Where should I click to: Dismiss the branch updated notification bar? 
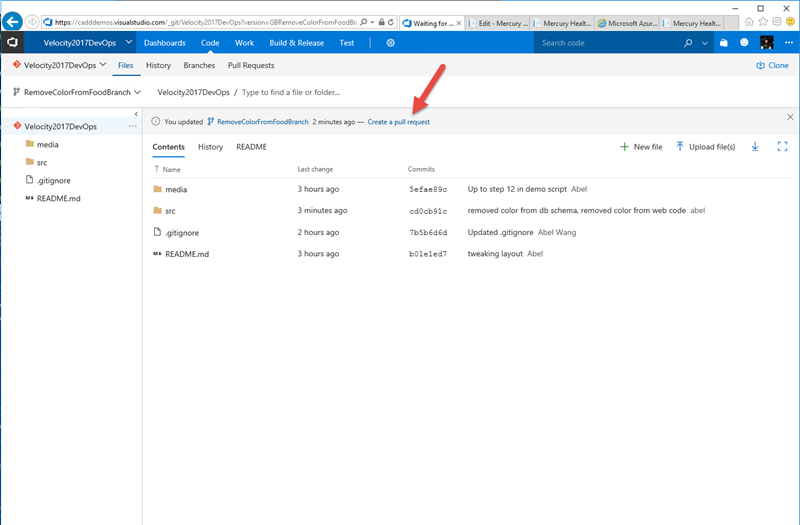coord(790,117)
